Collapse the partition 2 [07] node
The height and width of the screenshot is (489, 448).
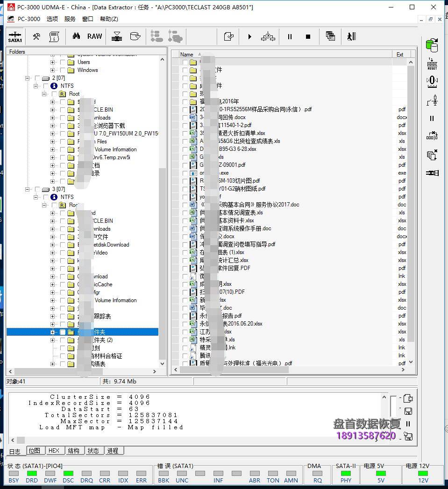[x=28, y=78]
